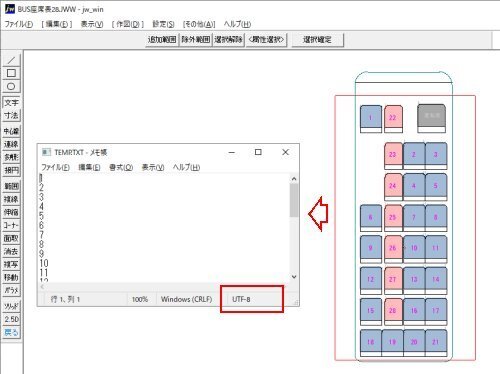The width and height of the screenshot is (500, 374).
Task: Click the 追加範囲 button
Action: (162, 40)
